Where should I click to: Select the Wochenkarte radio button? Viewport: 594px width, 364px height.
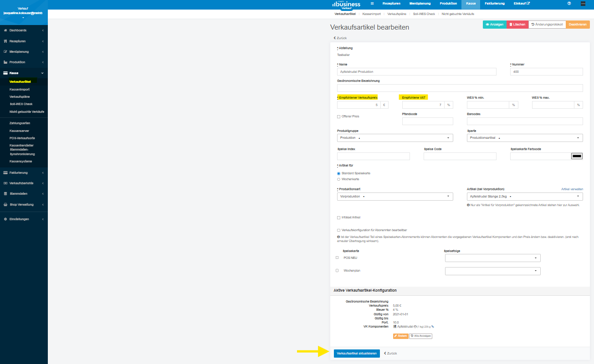click(338, 179)
